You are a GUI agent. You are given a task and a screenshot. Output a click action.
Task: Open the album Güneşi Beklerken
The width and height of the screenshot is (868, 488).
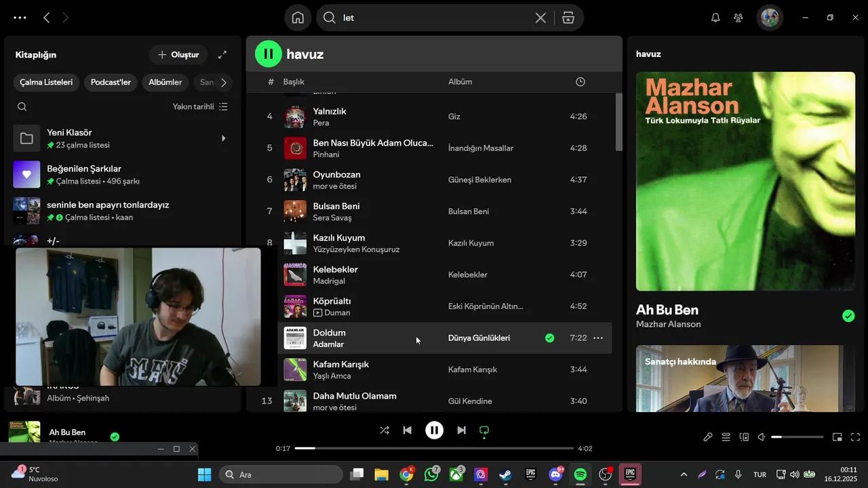(x=479, y=180)
